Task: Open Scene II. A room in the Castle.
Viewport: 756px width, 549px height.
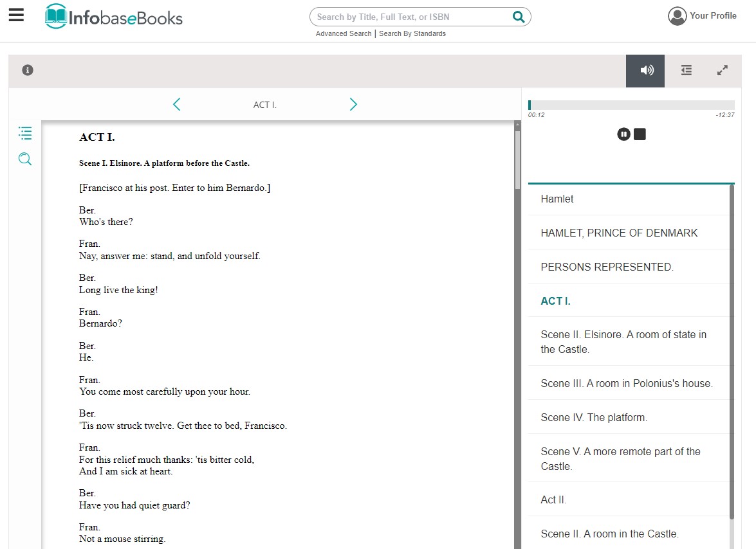Action: pos(629,534)
